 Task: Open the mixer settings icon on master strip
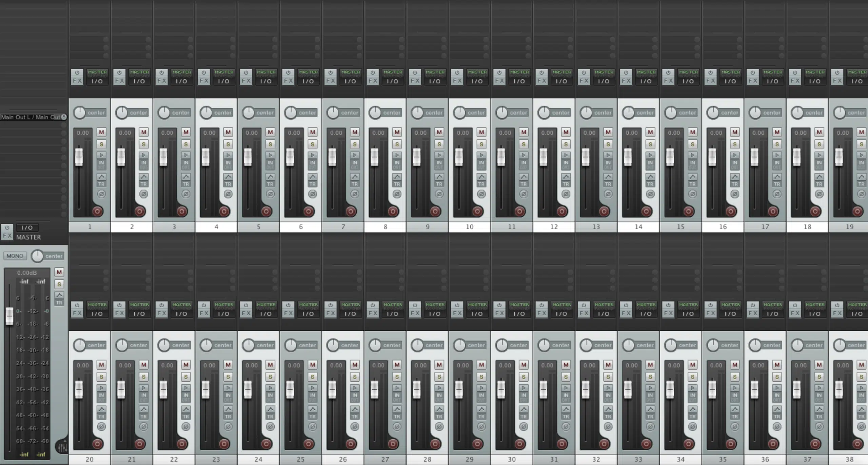pos(62,446)
